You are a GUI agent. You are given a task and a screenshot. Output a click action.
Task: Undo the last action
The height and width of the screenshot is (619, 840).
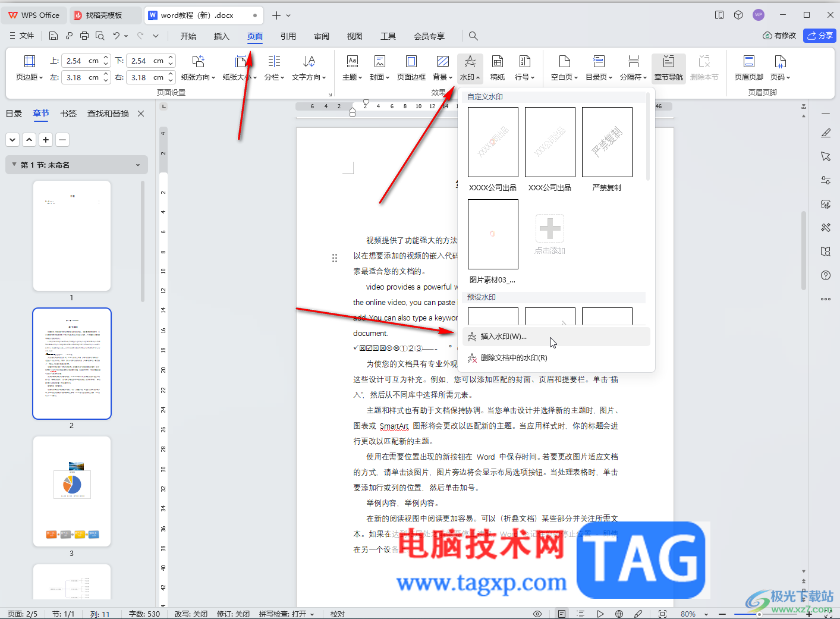coord(117,36)
